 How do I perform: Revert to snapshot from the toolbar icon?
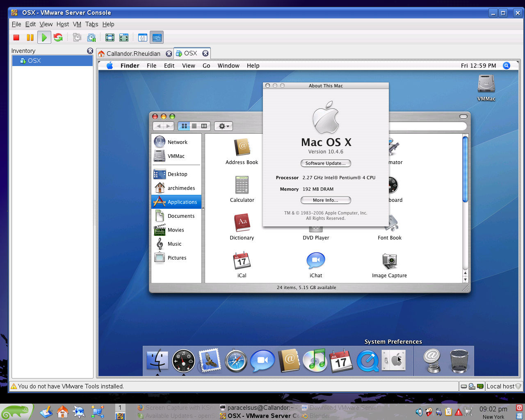click(91, 38)
